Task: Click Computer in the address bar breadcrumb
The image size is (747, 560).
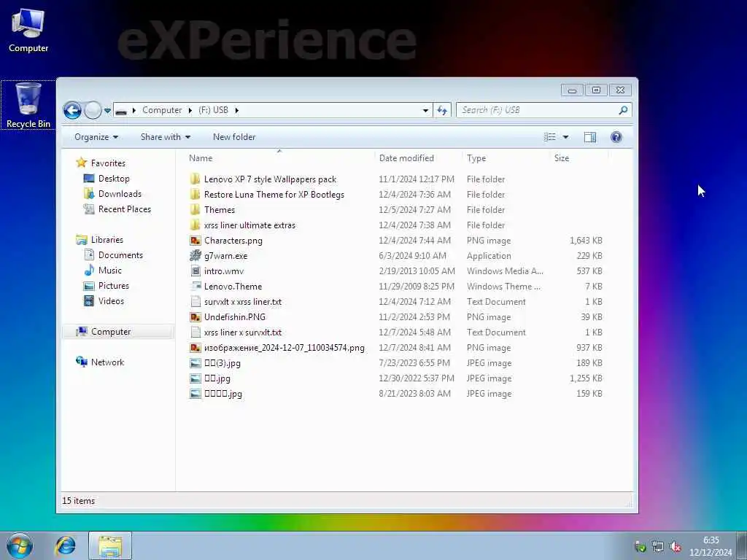Action: coord(162,111)
